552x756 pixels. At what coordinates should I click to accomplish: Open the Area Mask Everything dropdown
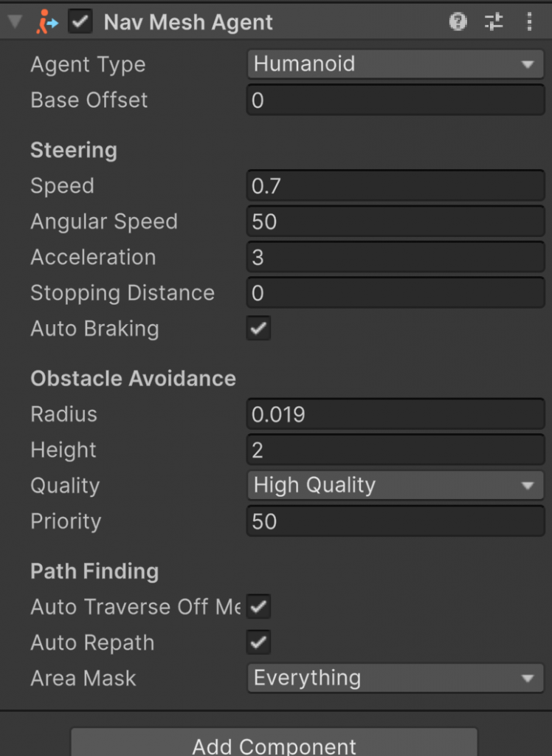[x=395, y=678]
